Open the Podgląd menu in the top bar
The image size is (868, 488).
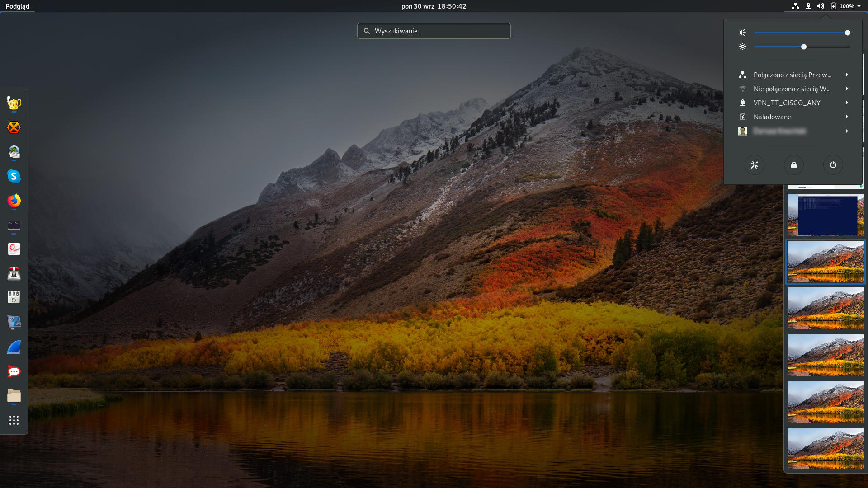tap(17, 6)
